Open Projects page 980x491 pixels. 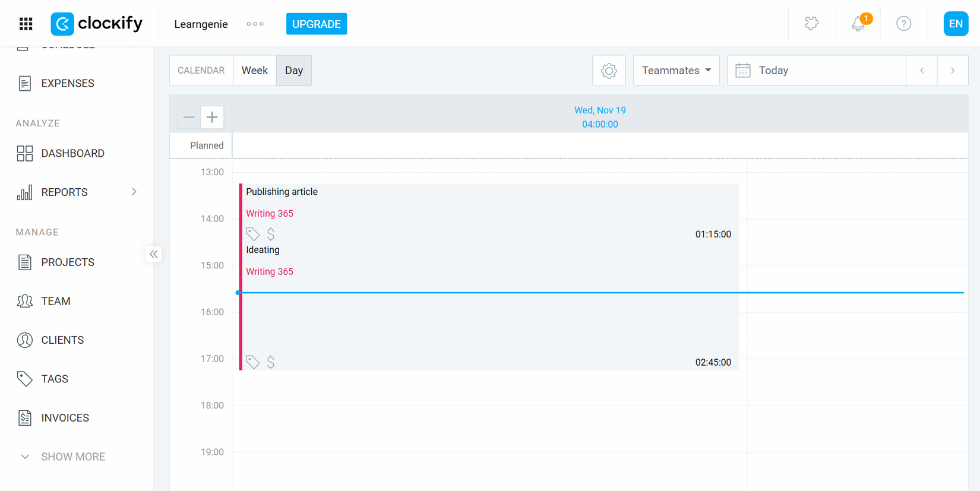(x=68, y=262)
